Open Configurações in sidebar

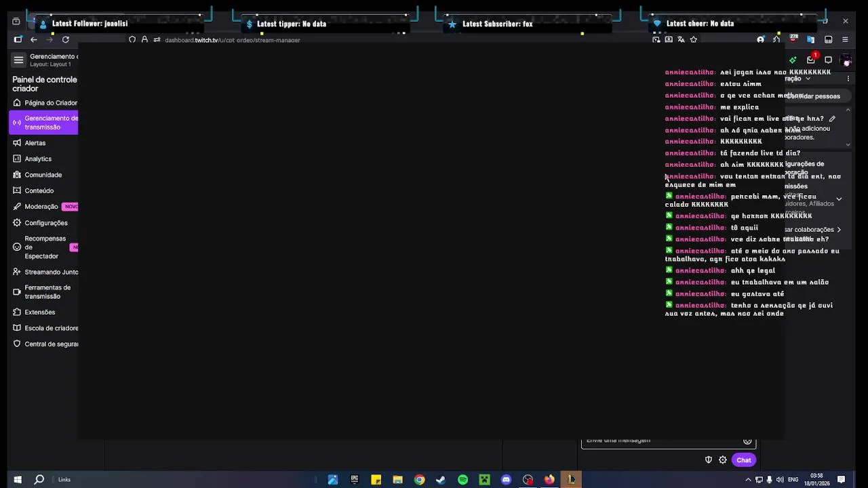coord(45,223)
